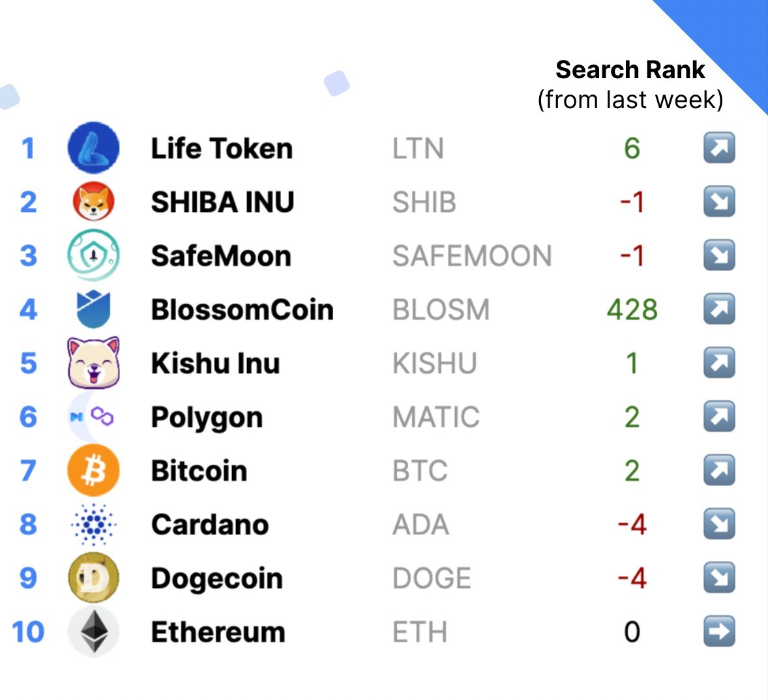Click the Ethereum diamond logo

(93, 632)
